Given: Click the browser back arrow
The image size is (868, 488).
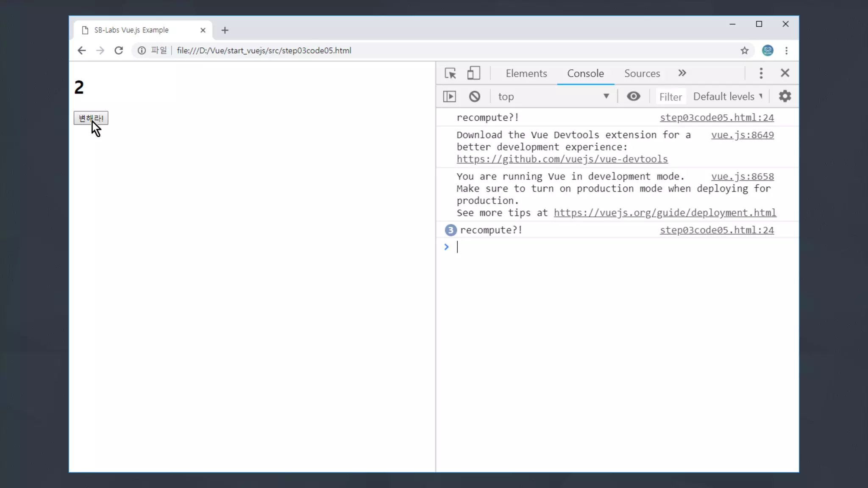Looking at the screenshot, I should (82, 51).
